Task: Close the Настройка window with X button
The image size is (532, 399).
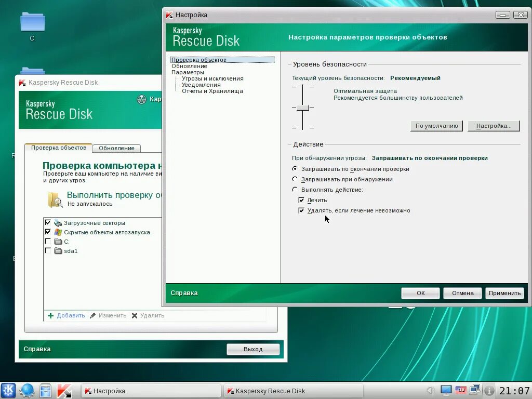Action: (x=520, y=15)
